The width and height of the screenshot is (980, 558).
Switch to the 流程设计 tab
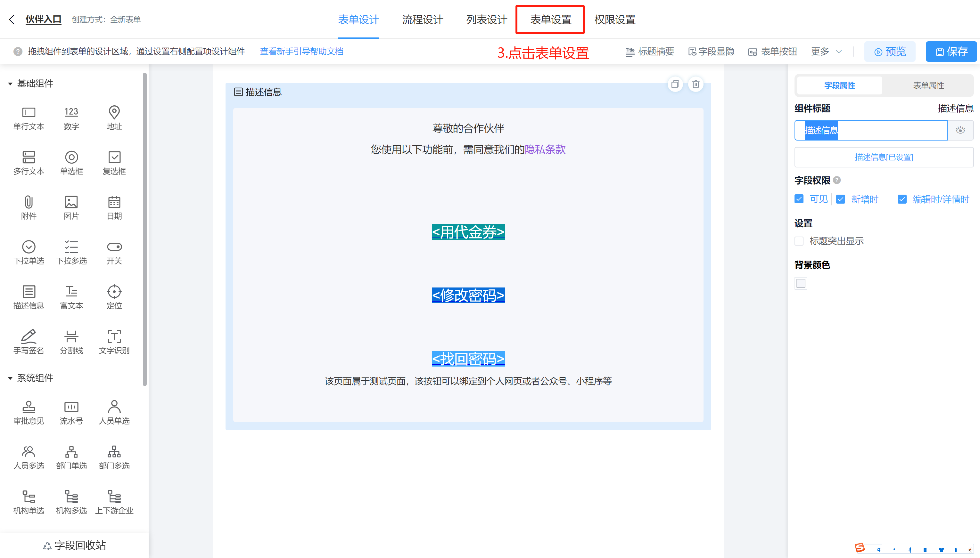coord(422,20)
